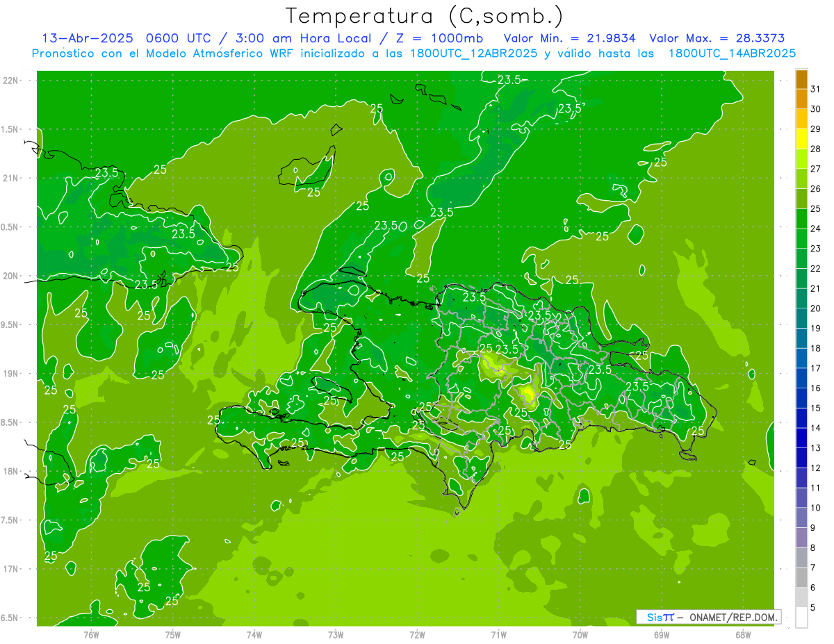Click the "22N" latitude label

pyautogui.click(x=10, y=81)
